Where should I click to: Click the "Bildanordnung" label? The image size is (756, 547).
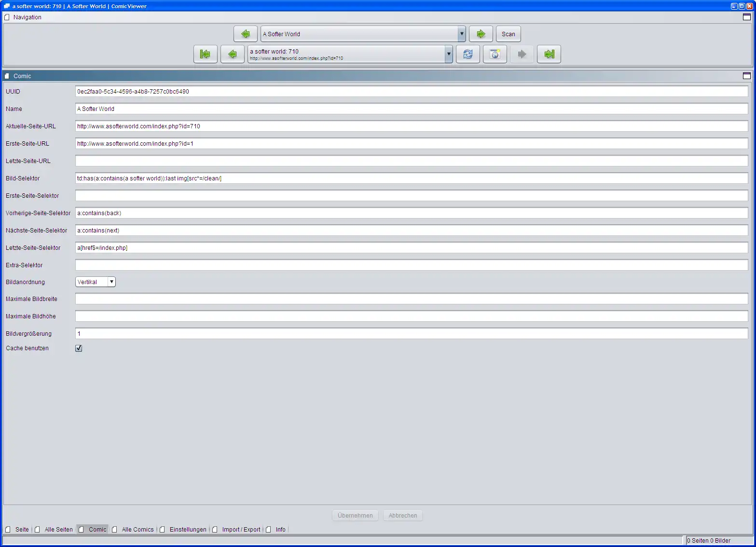(x=25, y=282)
